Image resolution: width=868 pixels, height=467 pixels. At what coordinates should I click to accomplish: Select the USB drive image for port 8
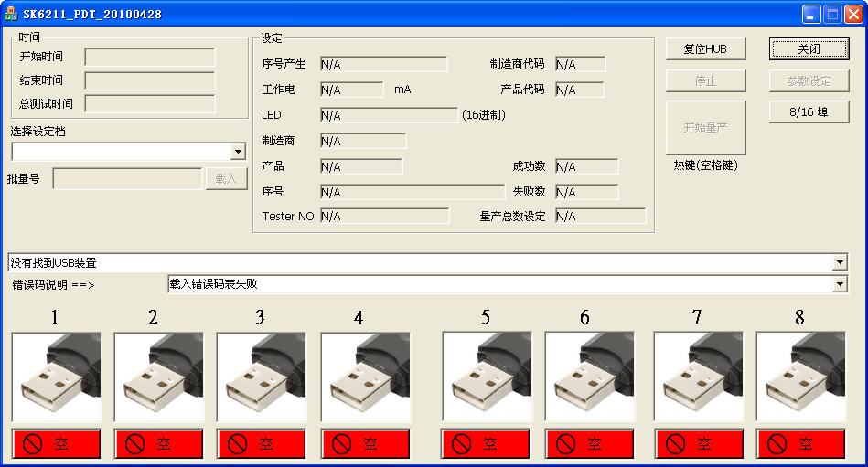pyautogui.click(x=800, y=377)
